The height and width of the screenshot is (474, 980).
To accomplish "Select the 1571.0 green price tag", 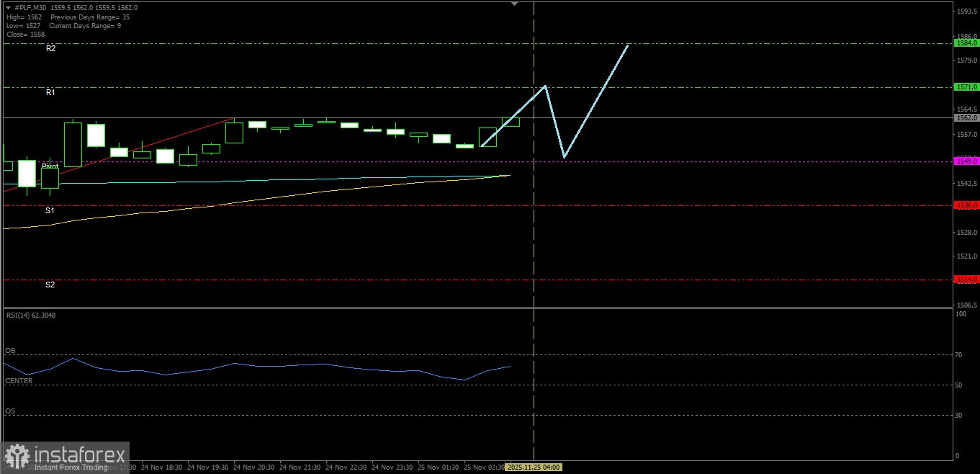I will point(966,87).
